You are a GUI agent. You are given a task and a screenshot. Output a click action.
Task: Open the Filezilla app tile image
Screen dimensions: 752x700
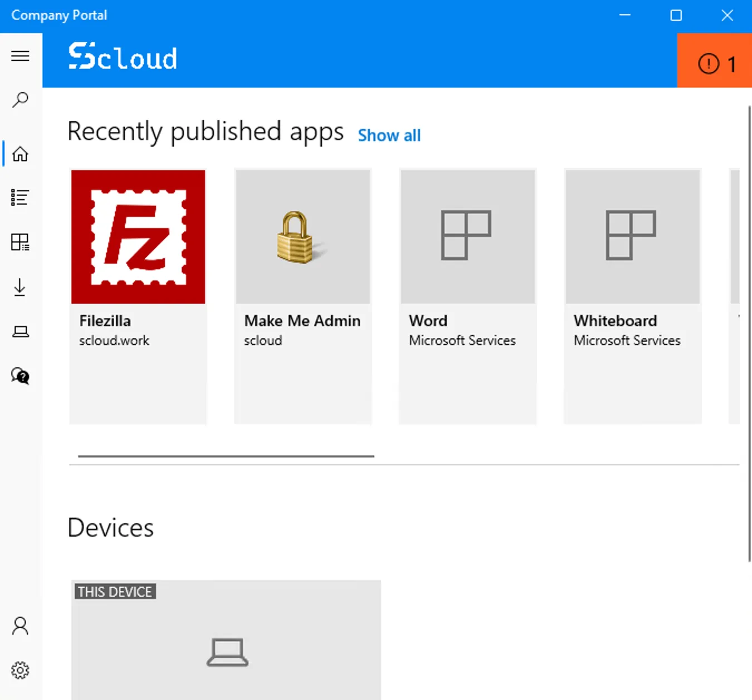tap(138, 237)
